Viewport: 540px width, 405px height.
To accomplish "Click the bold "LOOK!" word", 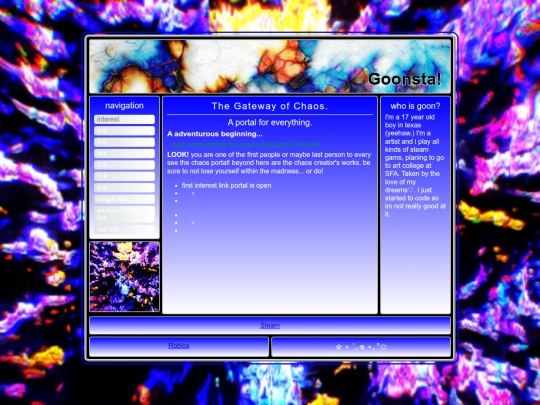I will pos(178,155).
